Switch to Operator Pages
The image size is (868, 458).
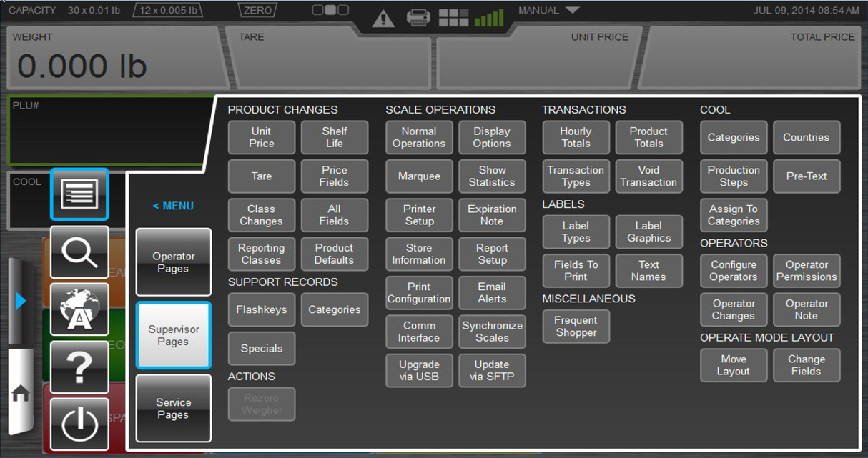coord(173,262)
